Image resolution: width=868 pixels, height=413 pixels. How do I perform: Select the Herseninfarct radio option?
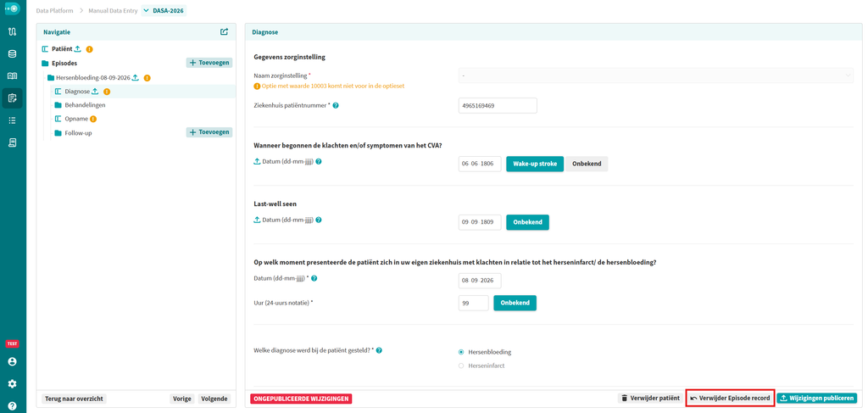[x=461, y=366]
